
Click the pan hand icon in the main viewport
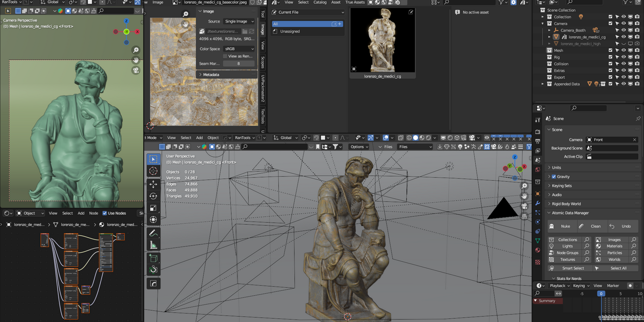[x=524, y=196]
